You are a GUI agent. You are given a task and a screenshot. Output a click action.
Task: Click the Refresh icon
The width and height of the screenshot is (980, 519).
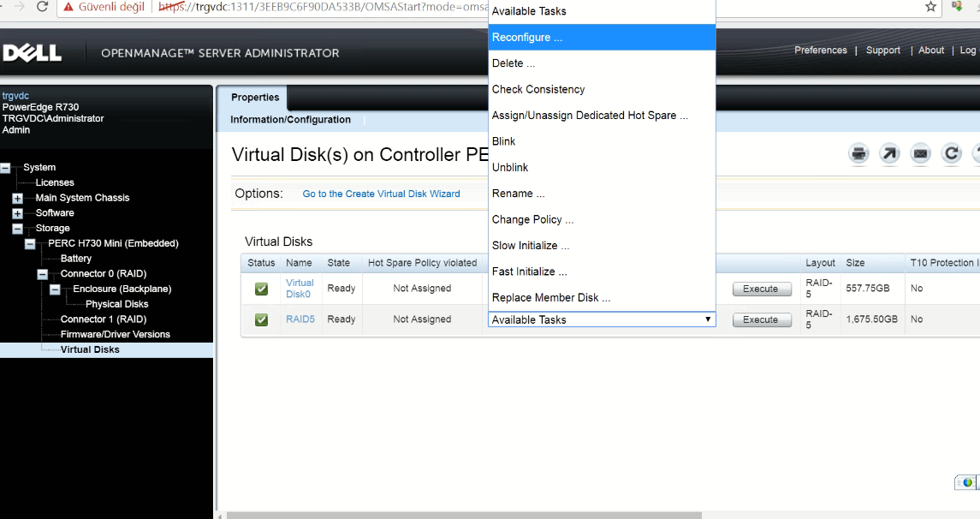pos(951,154)
